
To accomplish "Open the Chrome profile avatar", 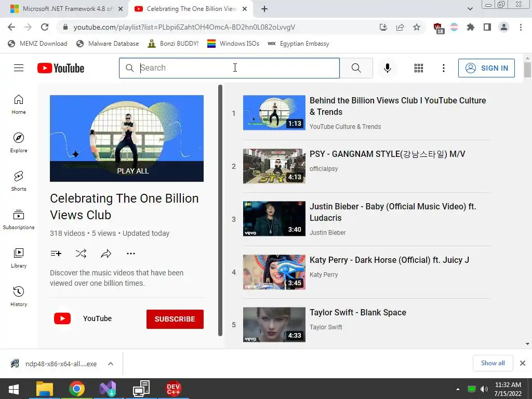I will point(504,27).
